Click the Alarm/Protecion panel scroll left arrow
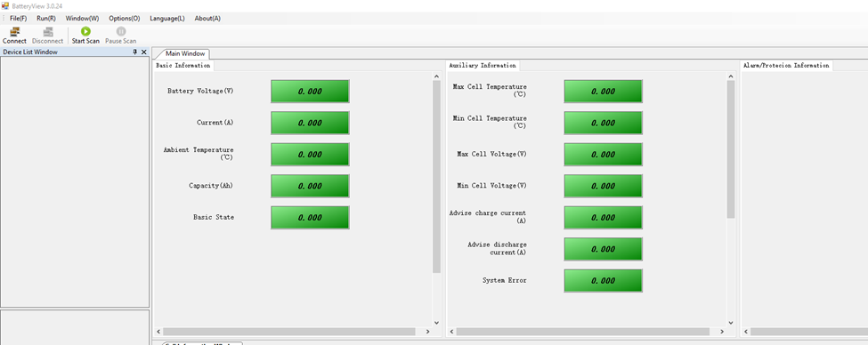Screen dimensions: 868x345 click(x=746, y=332)
